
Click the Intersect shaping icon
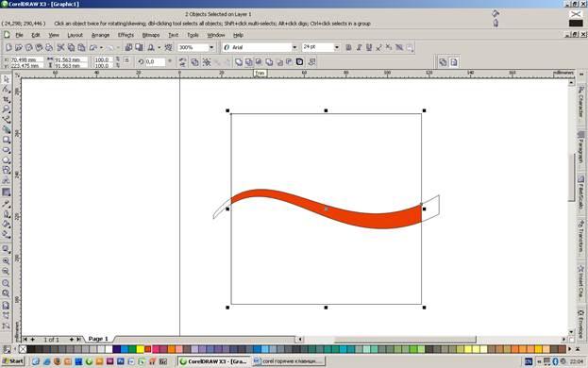click(x=259, y=62)
